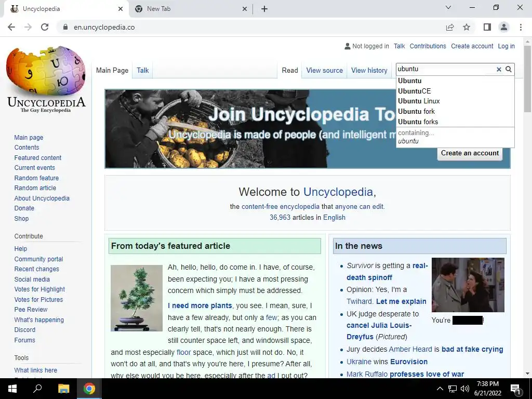This screenshot has height=399, width=532.
Task: Share this page using the share icon
Action: point(450,27)
